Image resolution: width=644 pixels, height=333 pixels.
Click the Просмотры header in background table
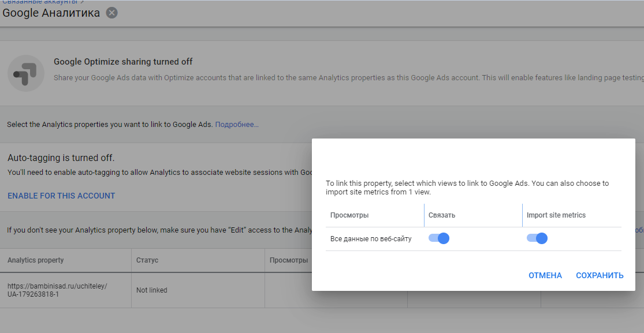pyautogui.click(x=289, y=260)
